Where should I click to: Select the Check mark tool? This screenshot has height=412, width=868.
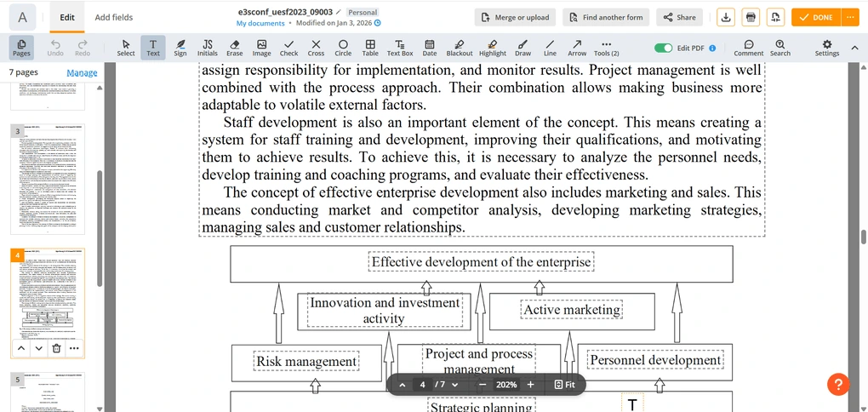(x=288, y=48)
